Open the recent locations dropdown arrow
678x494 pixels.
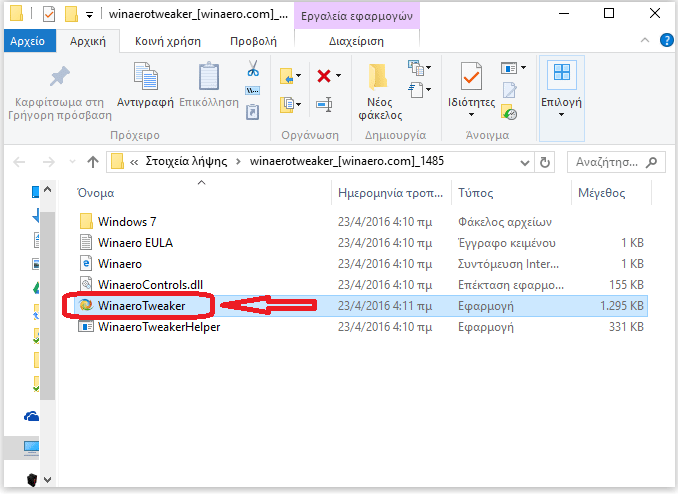72,162
